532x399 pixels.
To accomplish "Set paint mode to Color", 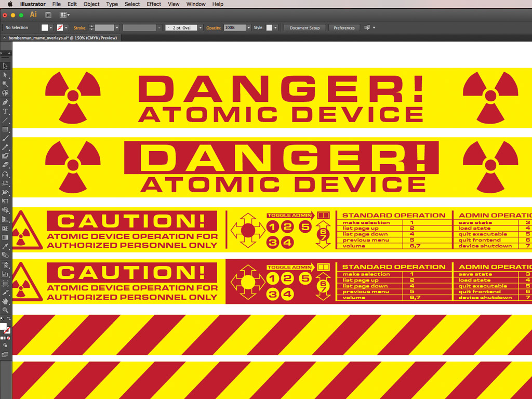I will (2, 338).
